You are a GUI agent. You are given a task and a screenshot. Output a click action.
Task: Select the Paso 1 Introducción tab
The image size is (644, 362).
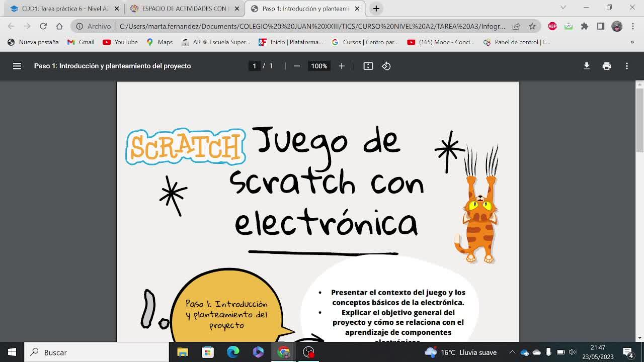click(305, 9)
